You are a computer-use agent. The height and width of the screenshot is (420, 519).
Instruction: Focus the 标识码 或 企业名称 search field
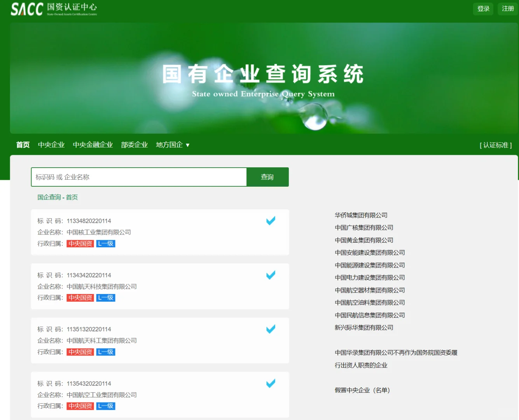(139, 177)
